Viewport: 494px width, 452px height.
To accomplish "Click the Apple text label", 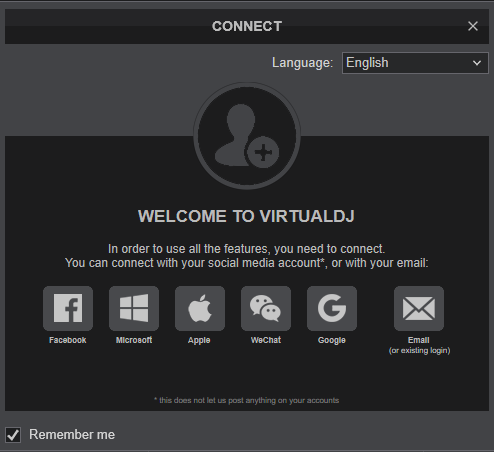I will 199,340.
